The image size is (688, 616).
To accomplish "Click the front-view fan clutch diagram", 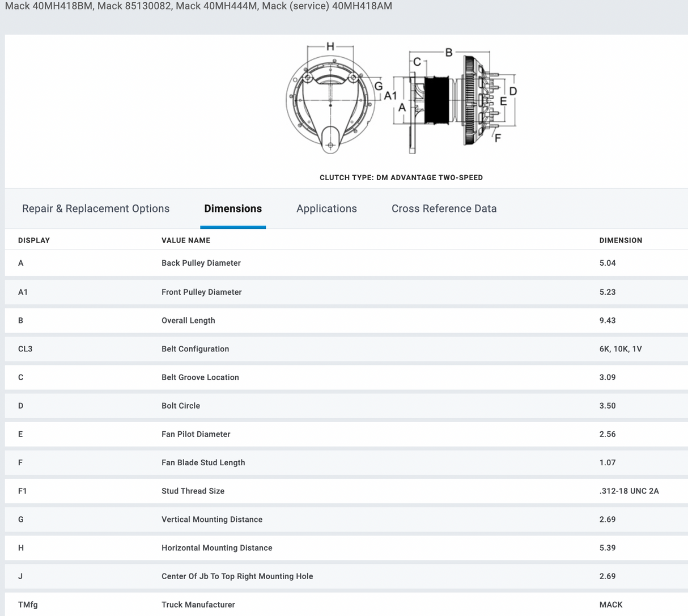I will coord(330,102).
